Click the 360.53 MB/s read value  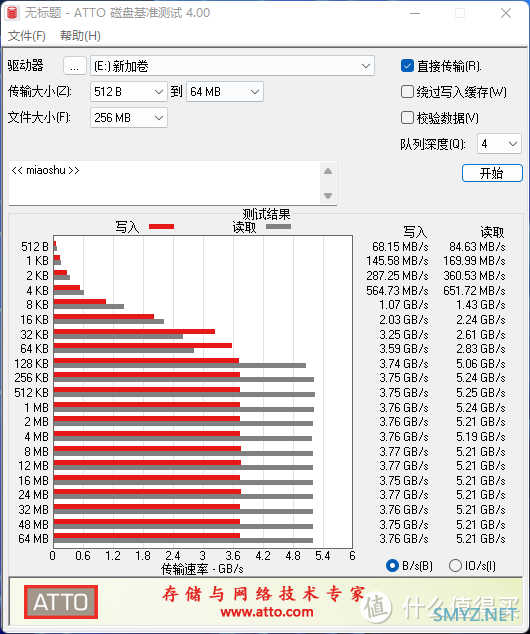point(474,276)
